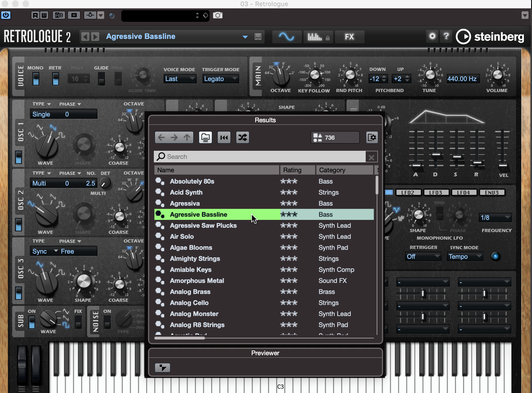This screenshot has height=393, width=532.
Task: Expand the Trigger Mode dropdown showing Legato
Action: coord(221,79)
